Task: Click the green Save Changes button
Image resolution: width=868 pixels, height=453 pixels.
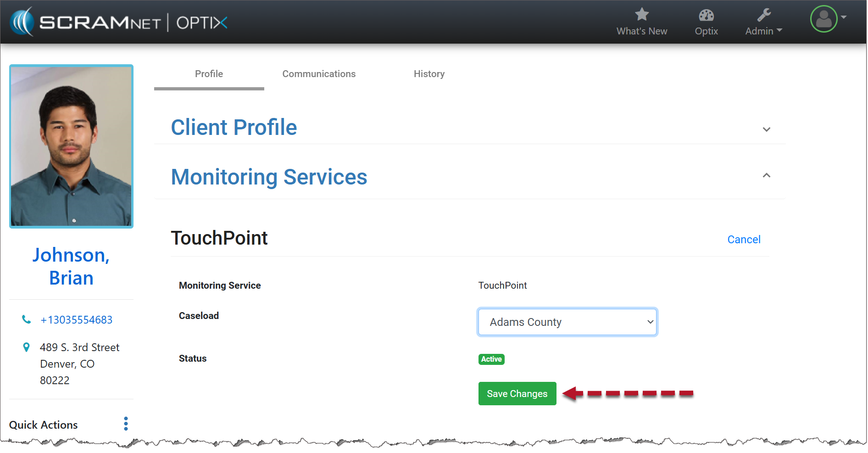Action: (x=517, y=394)
